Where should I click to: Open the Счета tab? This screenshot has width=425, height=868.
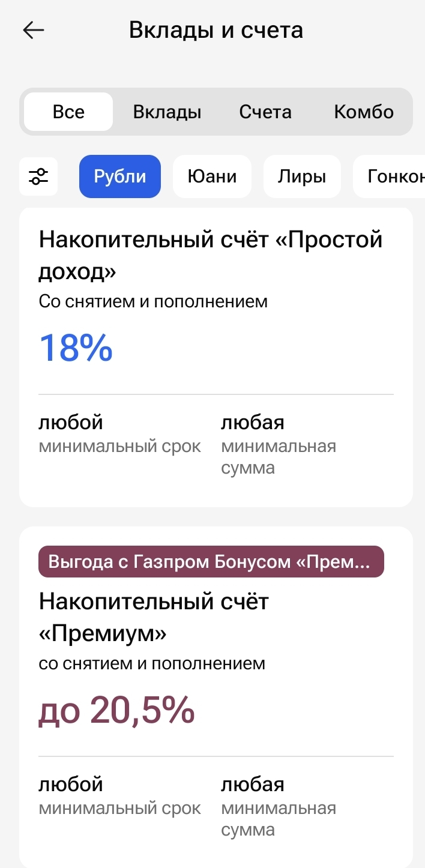pos(265,112)
